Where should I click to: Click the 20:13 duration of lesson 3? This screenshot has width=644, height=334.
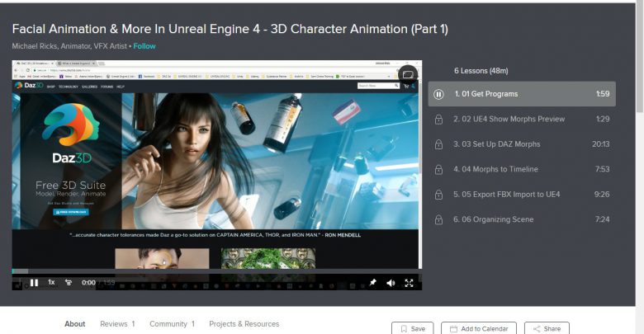[x=600, y=144]
